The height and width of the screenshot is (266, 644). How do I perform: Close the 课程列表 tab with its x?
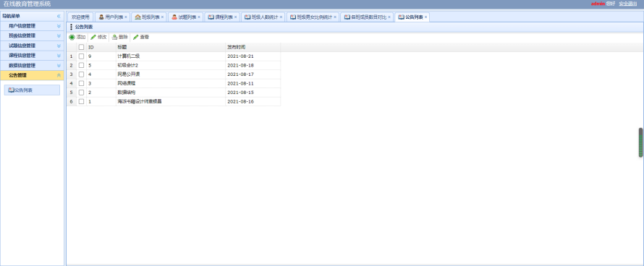[235, 17]
